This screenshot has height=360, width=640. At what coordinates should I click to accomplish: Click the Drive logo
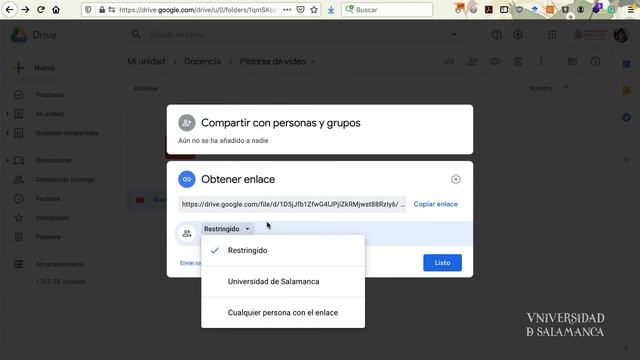[33, 35]
